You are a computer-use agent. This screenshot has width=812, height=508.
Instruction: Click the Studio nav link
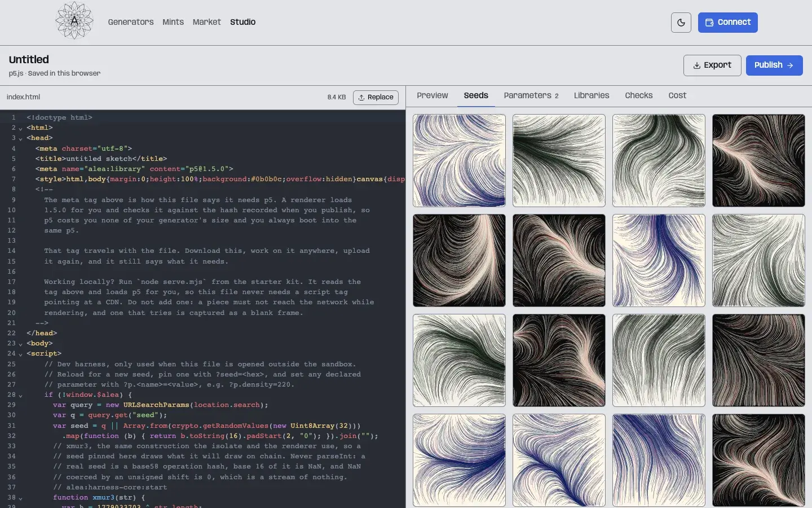tap(243, 22)
